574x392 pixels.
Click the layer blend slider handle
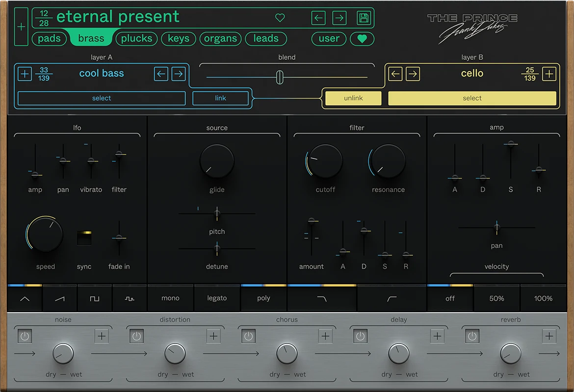[280, 77]
